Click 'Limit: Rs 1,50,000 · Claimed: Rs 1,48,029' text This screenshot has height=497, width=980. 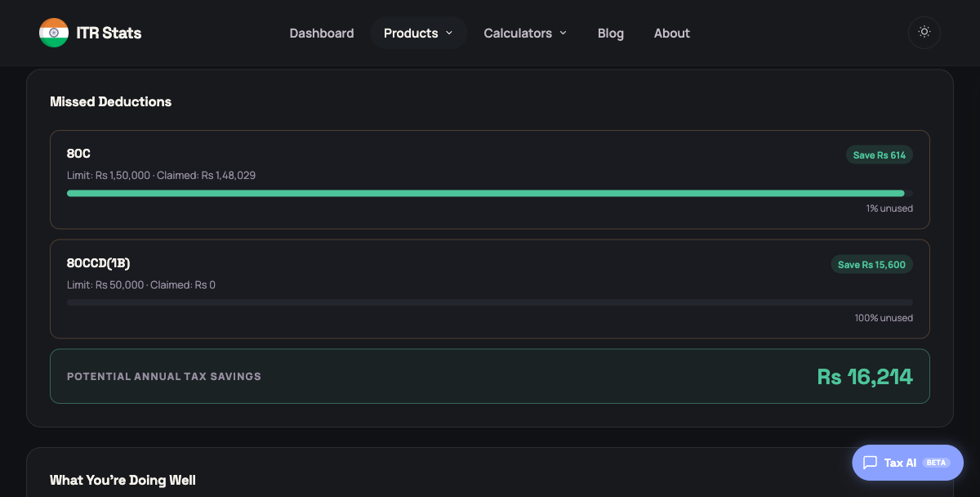click(x=161, y=175)
